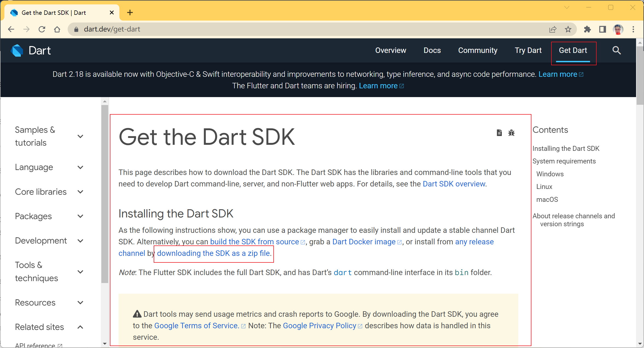Click the page vertical scrollbar thumb

pos(640,75)
